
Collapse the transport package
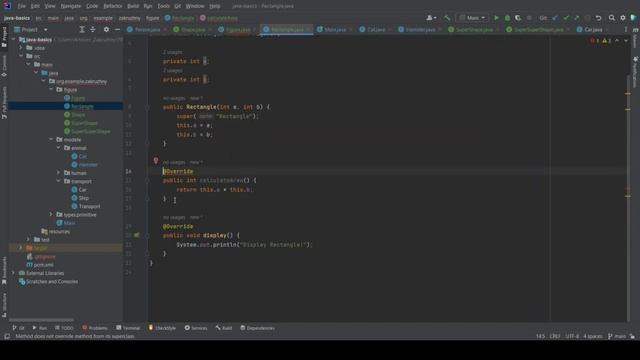(x=59, y=181)
